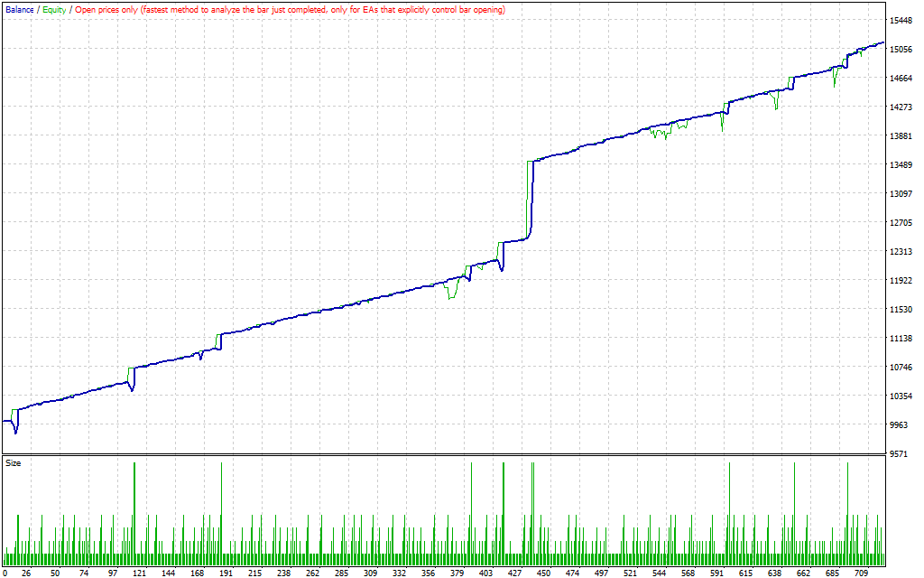Click trade number 215 on the x-axis
The width and height of the screenshot is (924, 578).
tap(255, 573)
